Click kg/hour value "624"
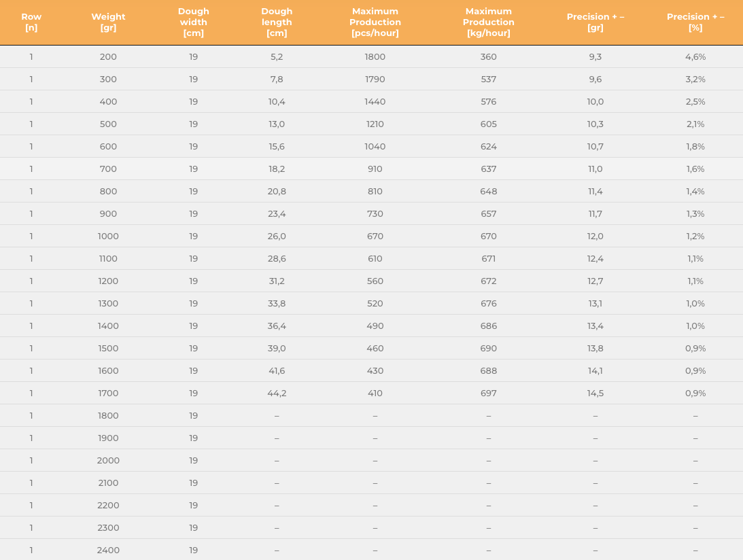The height and width of the screenshot is (560, 743). tap(489, 146)
